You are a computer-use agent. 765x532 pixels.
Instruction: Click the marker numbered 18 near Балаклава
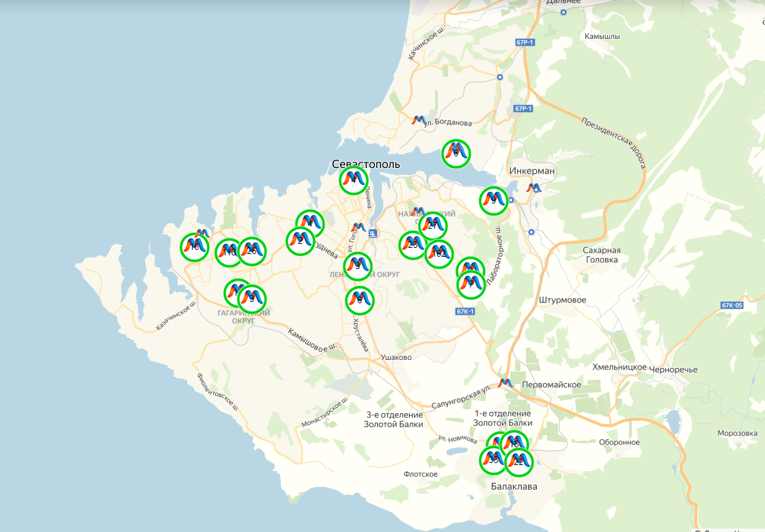514,443
